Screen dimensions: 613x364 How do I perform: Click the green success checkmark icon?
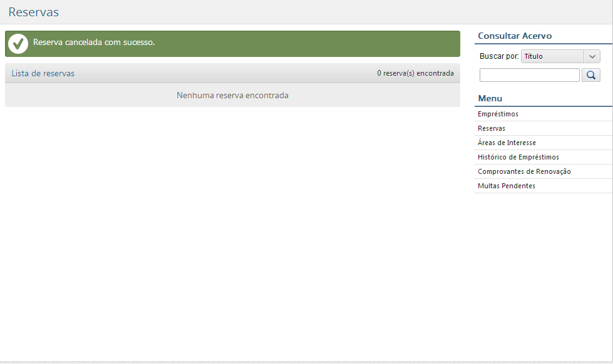(18, 43)
